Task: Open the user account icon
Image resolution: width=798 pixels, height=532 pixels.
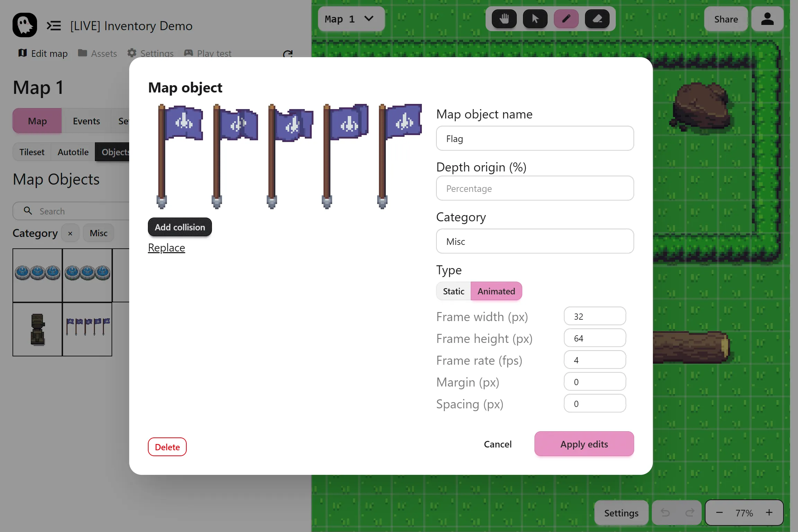Action: [767, 19]
